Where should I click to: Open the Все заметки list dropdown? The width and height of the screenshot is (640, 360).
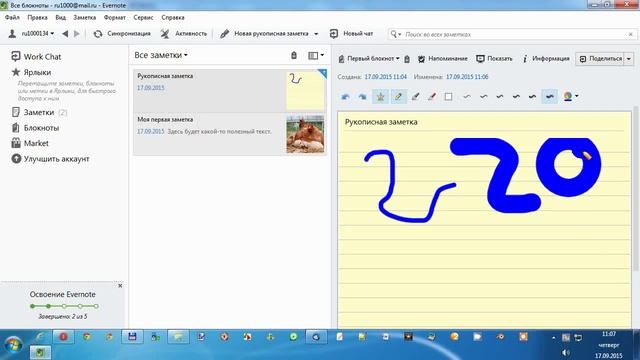(161, 55)
